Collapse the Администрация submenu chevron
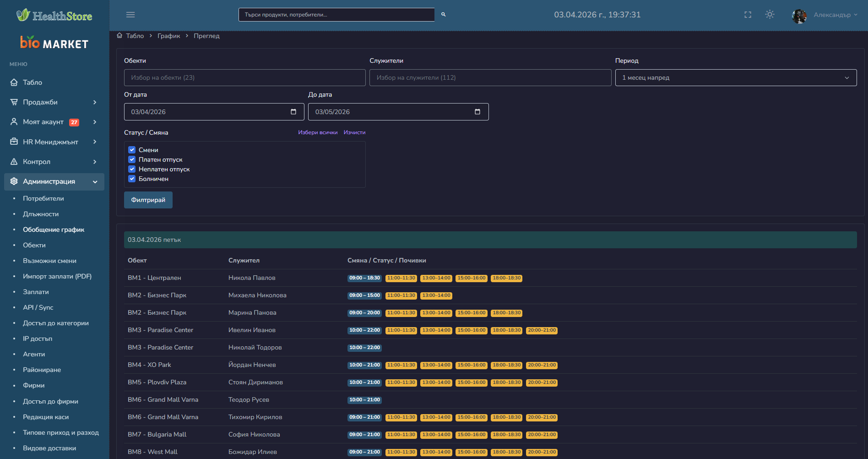This screenshot has width=868, height=459. click(95, 182)
